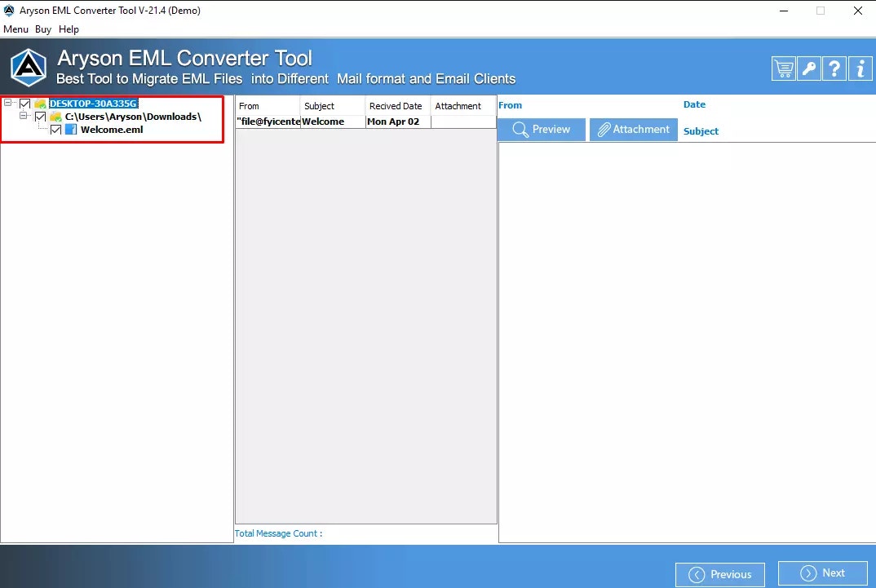Select the Downloads path folder icon

(55, 117)
